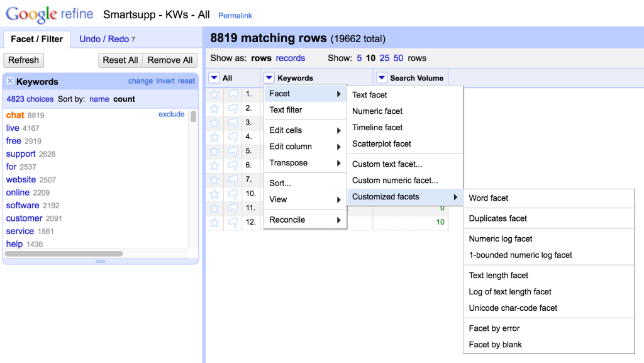This screenshot has height=363, width=644.
Task: Open the Permalink link
Action: 235,15
